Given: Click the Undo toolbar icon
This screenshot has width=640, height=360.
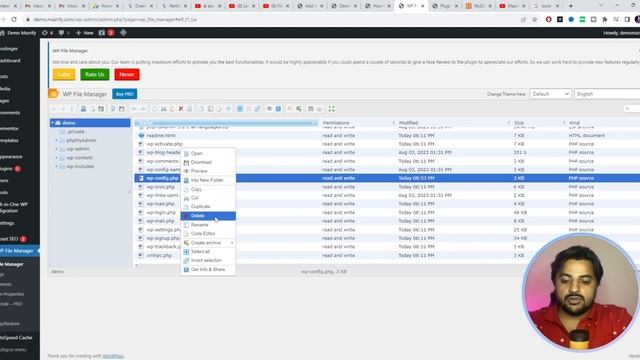Looking at the screenshot, I should 134,109.
